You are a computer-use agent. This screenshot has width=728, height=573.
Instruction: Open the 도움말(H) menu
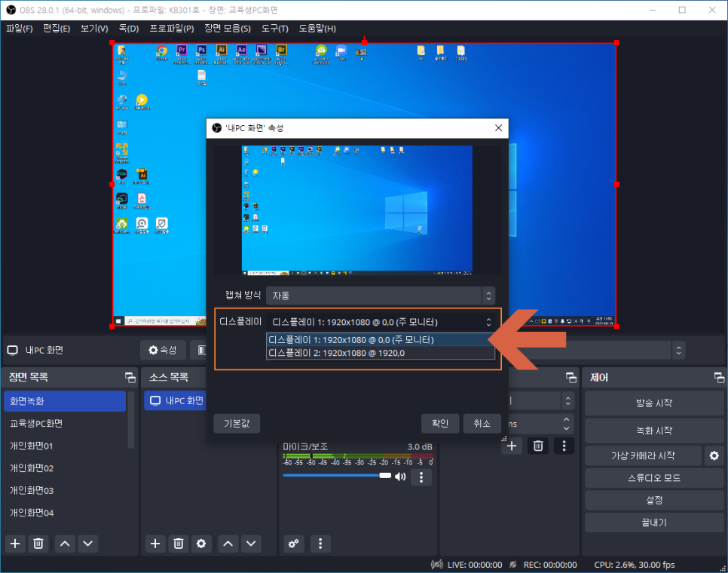317,29
